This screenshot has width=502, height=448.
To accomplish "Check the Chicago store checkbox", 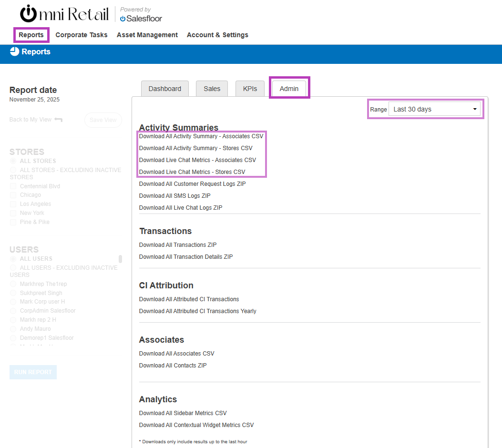I will [x=13, y=195].
